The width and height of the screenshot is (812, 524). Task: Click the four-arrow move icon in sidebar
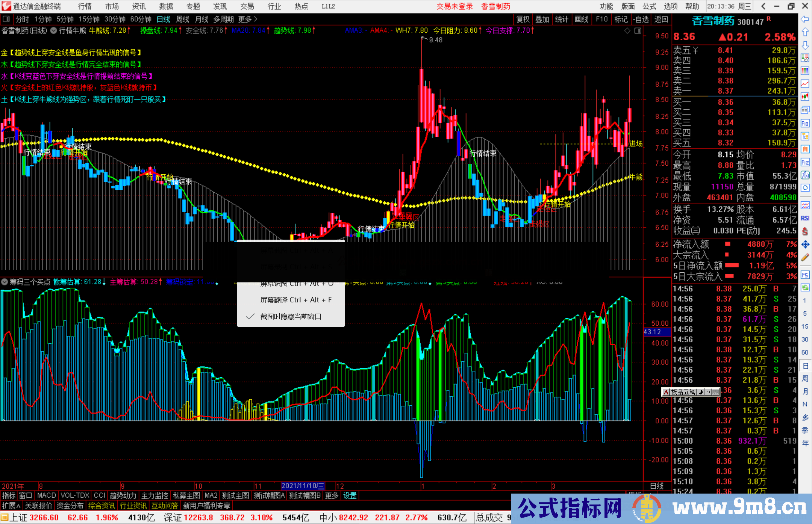click(805, 245)
